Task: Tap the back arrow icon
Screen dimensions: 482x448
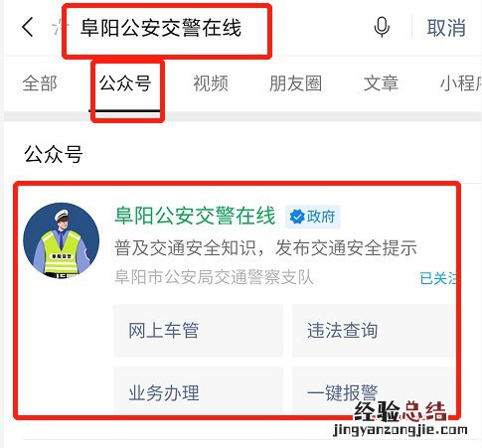Action: [x=28, y=27]
